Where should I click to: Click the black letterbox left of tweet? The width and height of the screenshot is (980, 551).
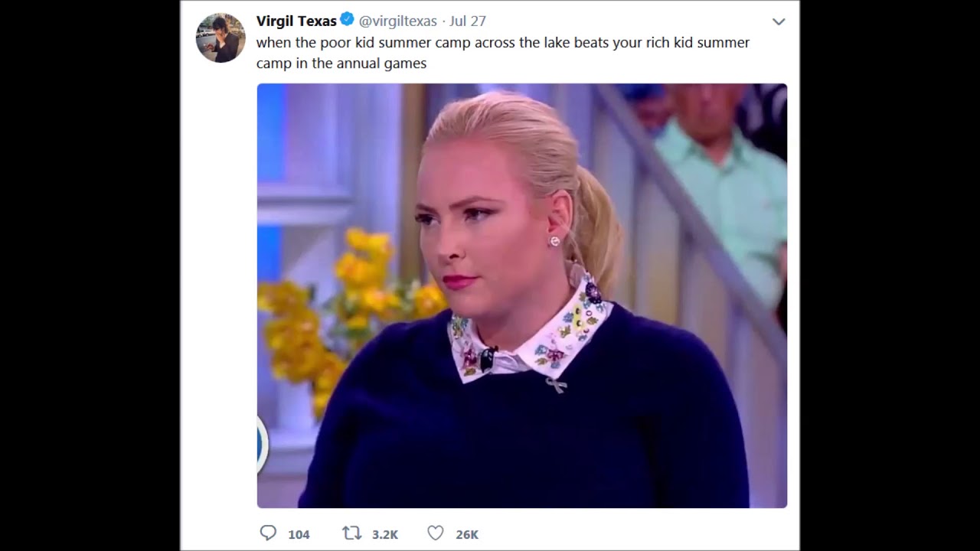coord(90,275)
